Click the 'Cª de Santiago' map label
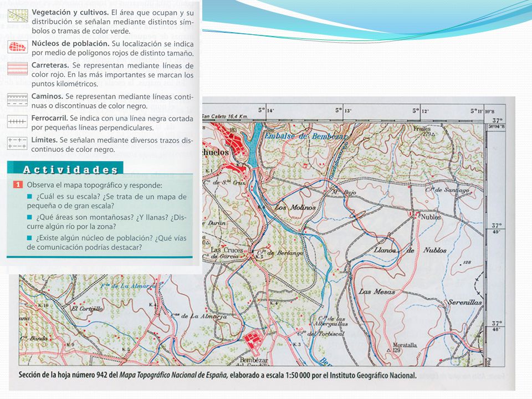The height and width of the screenshot is (399, 532). (x=447, y=190)
